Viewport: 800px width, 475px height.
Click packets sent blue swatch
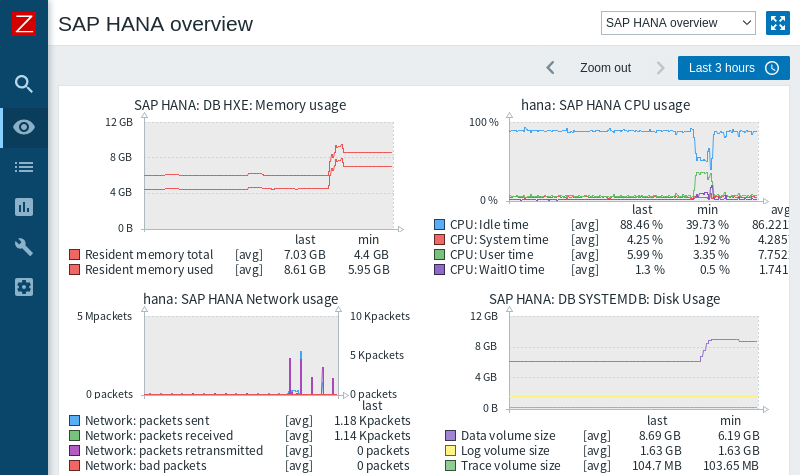point(74,420)
